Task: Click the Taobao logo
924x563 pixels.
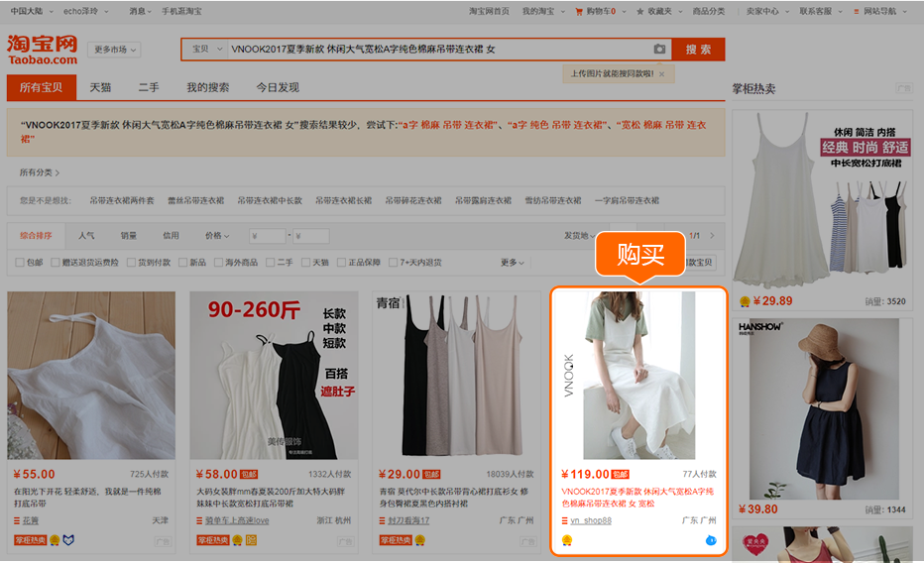Action: pos(42,50)
